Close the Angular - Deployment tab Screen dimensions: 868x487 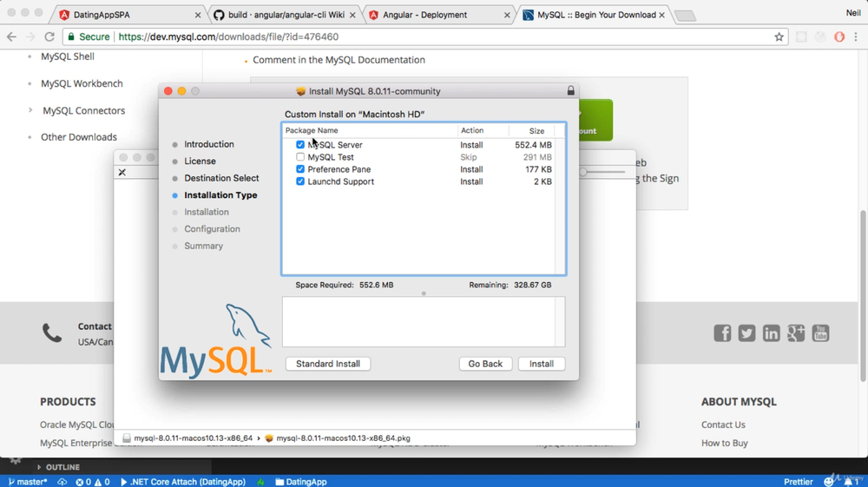pyautogui.click(x=507, y=15)
